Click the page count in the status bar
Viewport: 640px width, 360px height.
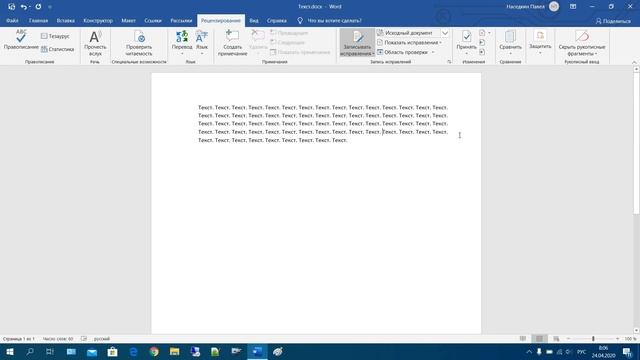coord(19,339)
